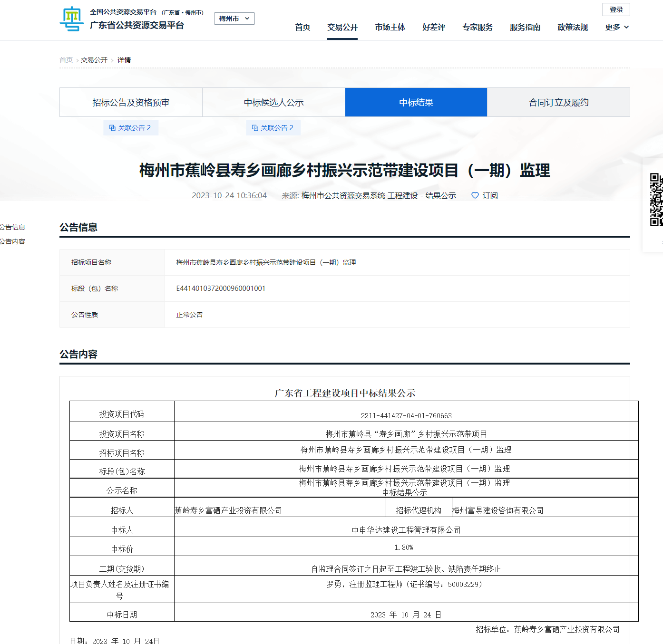Select the 中标结果 tab

[x=416, y=102]
